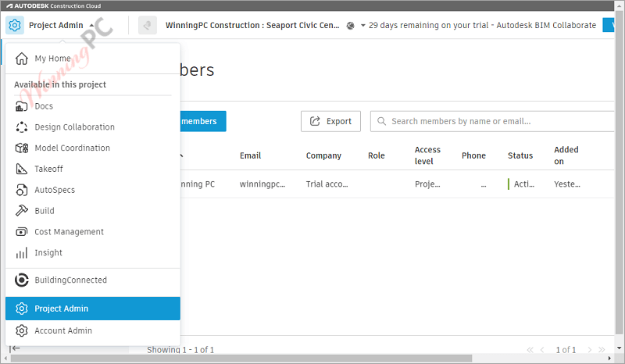
Task: Click the Access level column header
Action: pos(427,155)
